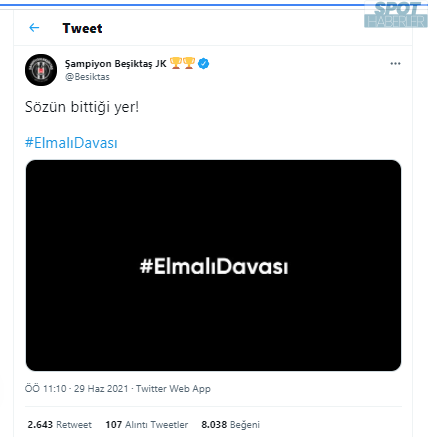428x437 pixels.
Task: Click the blue loading bar at the top
Action: click(182, 5)
